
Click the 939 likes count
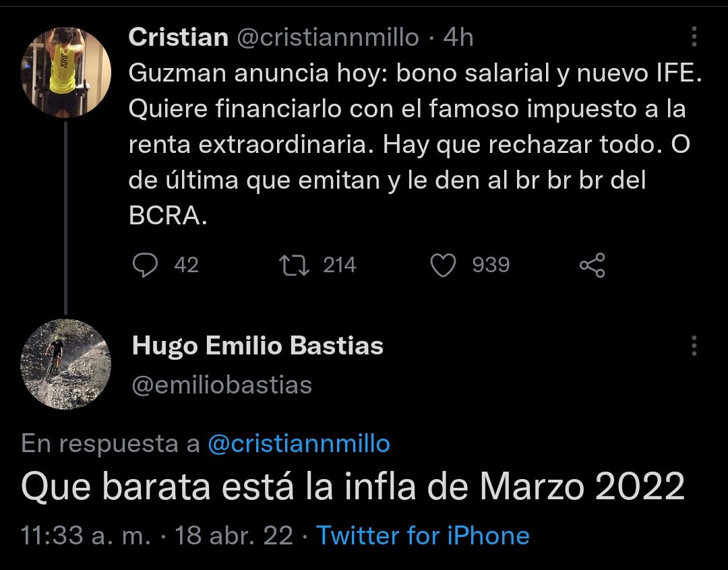tap(491, 265)
